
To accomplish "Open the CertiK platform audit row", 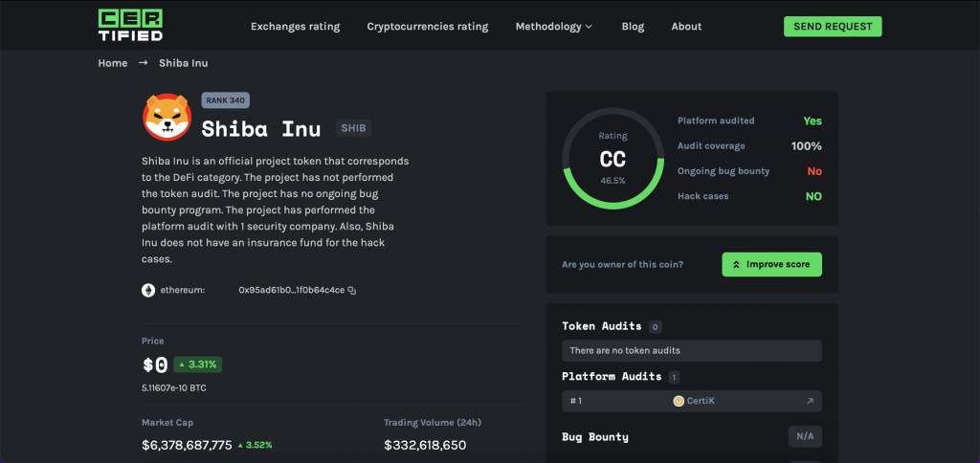I will [x=691, y=401].
